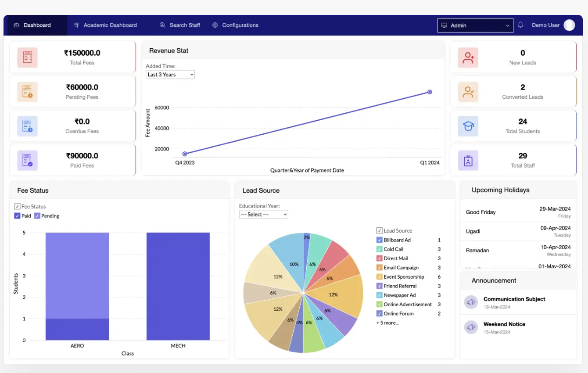Uncheck the Paid legend checkbox
The image size is (588, 373).
click(x=17, y=215)
